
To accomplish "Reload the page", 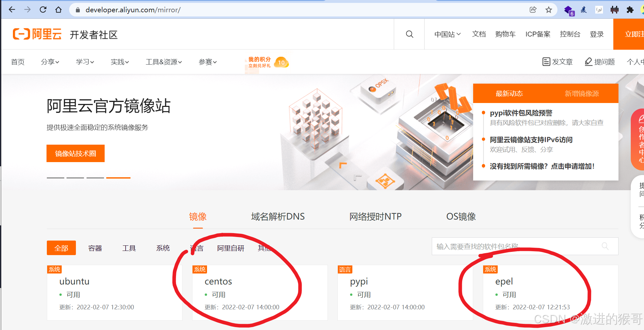I will (43, 10).
